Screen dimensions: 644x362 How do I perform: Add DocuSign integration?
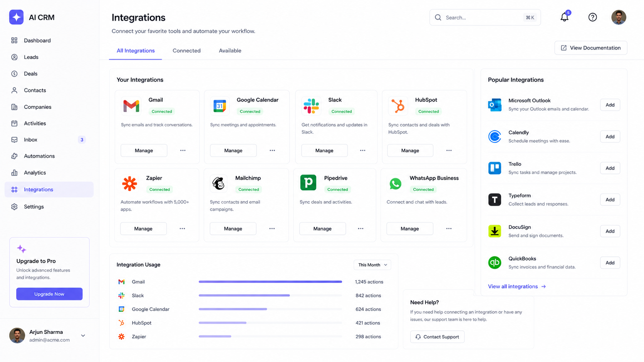[610, 231]
